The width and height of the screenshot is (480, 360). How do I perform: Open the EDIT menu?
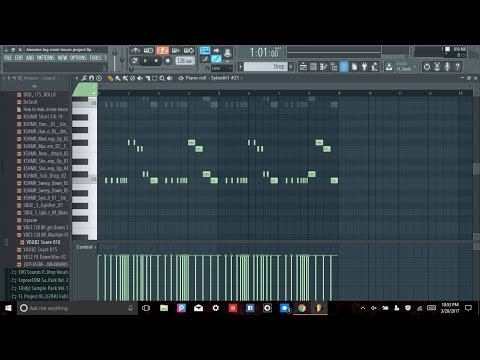click(19, 58)
